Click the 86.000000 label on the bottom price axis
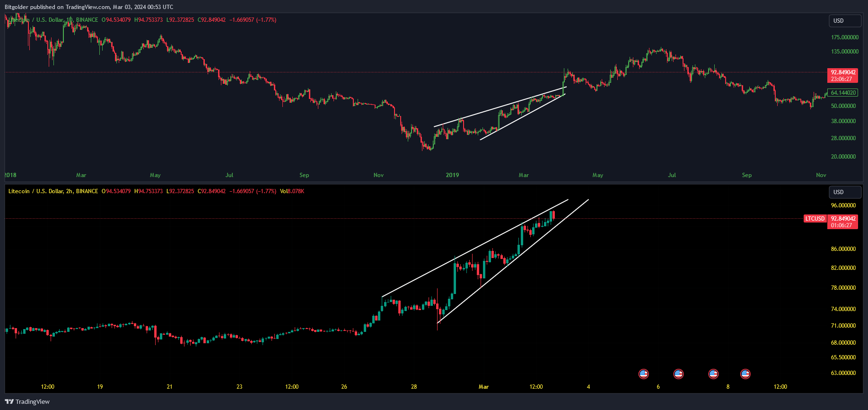The width and height of the screenshot is (868, 410). coord(843,249)
